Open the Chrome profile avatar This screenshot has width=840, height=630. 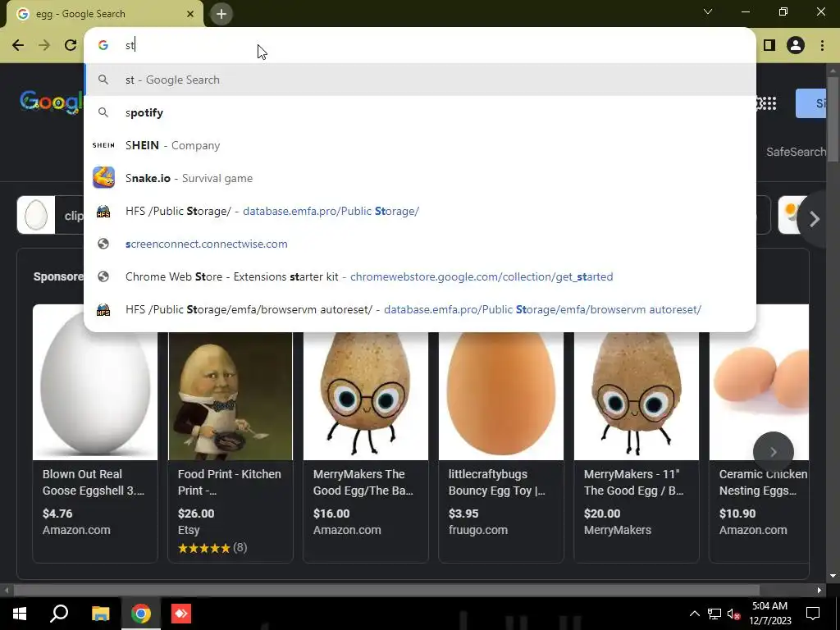[796, 45]
